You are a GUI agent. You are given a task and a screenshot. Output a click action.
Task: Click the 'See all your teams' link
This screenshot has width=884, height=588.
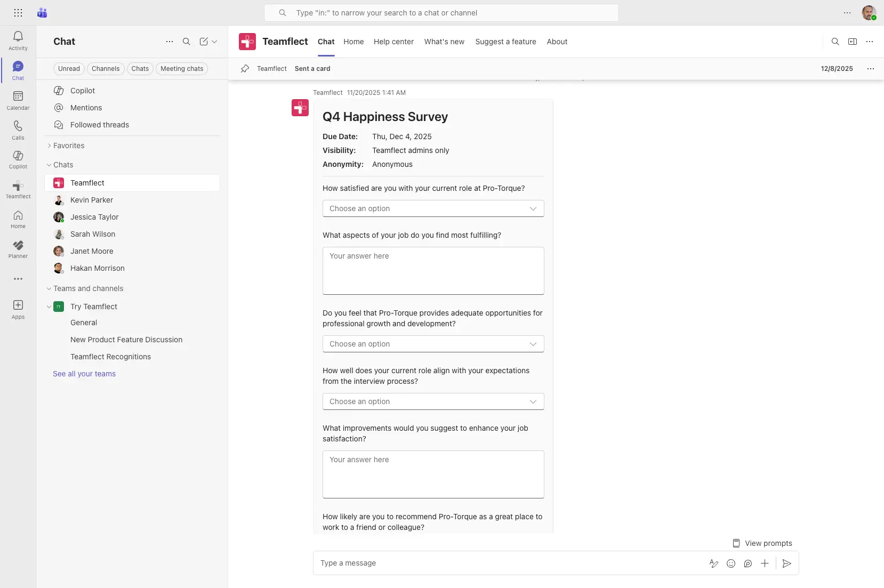click(x=84, y=374)
